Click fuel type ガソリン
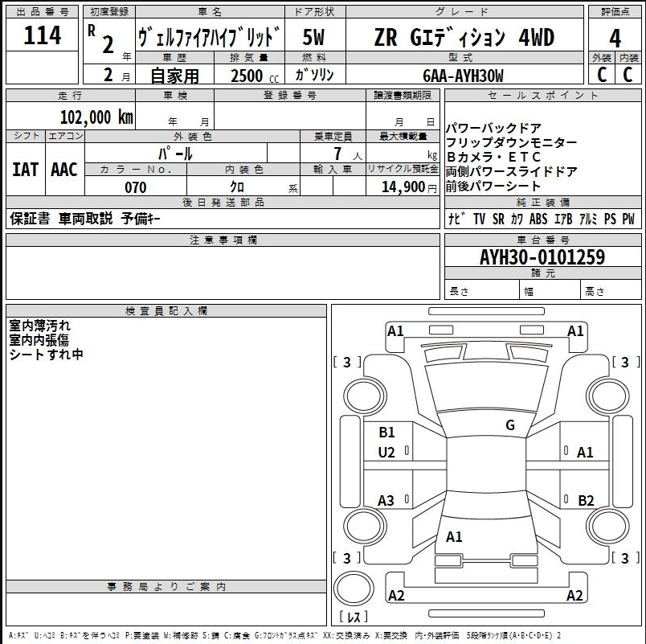Image resolution: width=646 pixels, height=644 pixels. point(314,75)
